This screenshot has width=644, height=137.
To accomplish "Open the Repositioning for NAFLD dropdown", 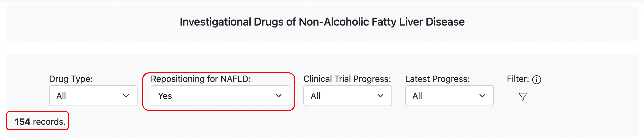I will click(220, 96).
